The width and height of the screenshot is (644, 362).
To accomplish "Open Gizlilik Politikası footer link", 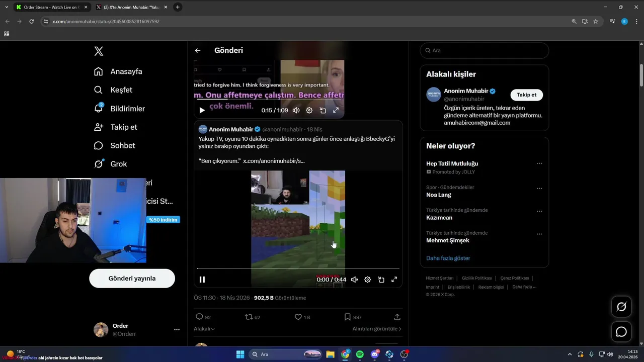I will [x=477, y=278].
